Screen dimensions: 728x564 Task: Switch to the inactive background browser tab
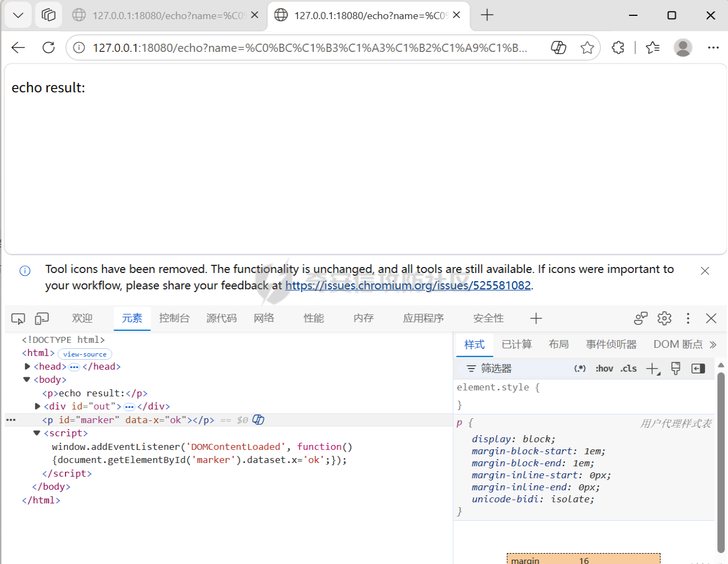(x=166, y=15)
